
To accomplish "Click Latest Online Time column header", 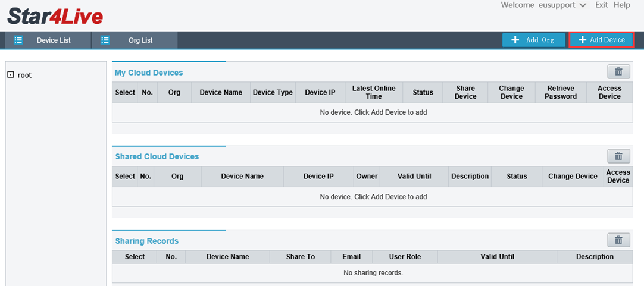I will [374, 93].
